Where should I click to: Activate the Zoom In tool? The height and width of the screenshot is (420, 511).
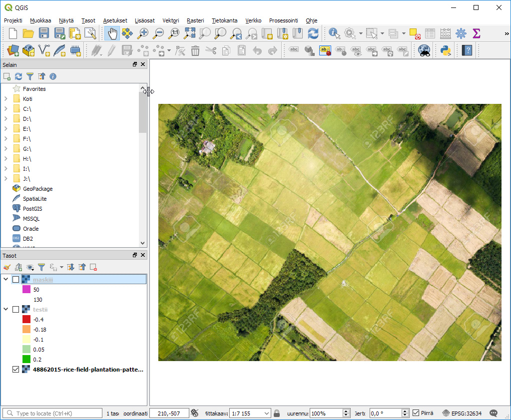pos(144,33)
